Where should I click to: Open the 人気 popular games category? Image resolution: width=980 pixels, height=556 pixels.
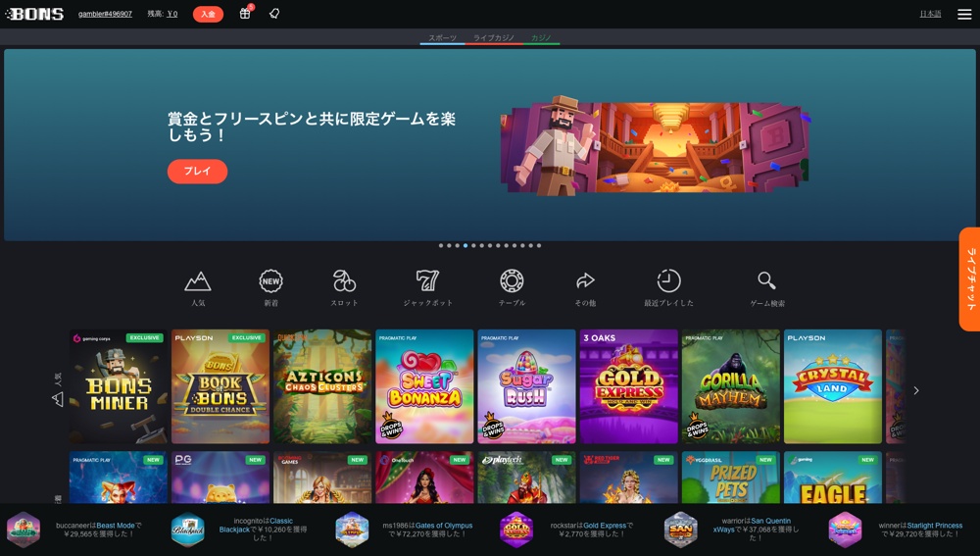198,287
